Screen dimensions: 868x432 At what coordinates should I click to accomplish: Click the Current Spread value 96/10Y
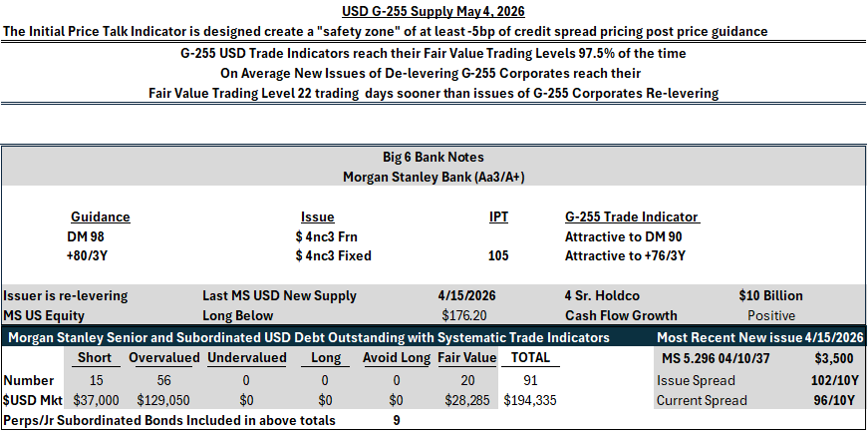pos(833,400)
